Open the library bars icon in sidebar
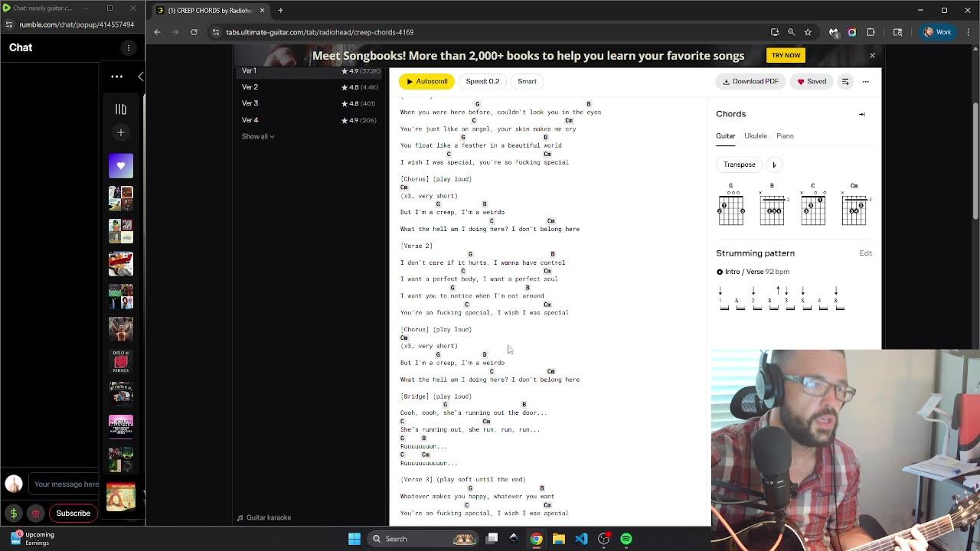The height and width of the screenshot is (551, 980). pyautogui.click(x=120, y=109)
